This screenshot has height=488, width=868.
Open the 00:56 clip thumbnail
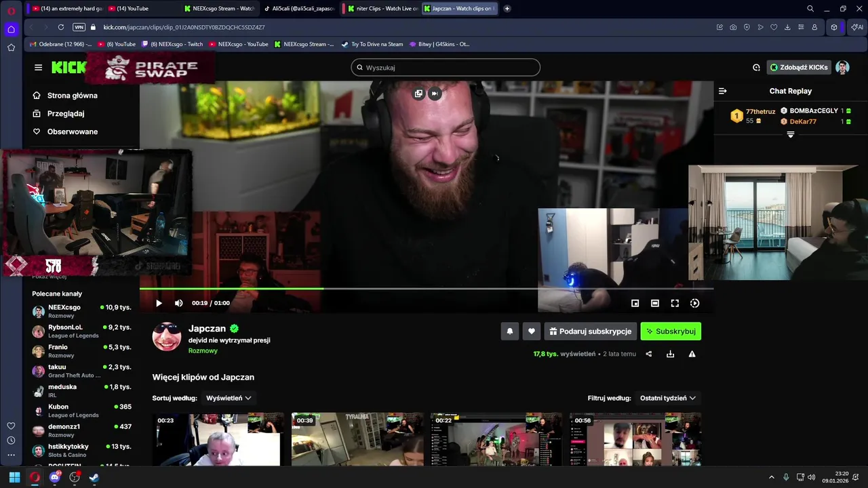pyautogui.click(x=635, y=439)
